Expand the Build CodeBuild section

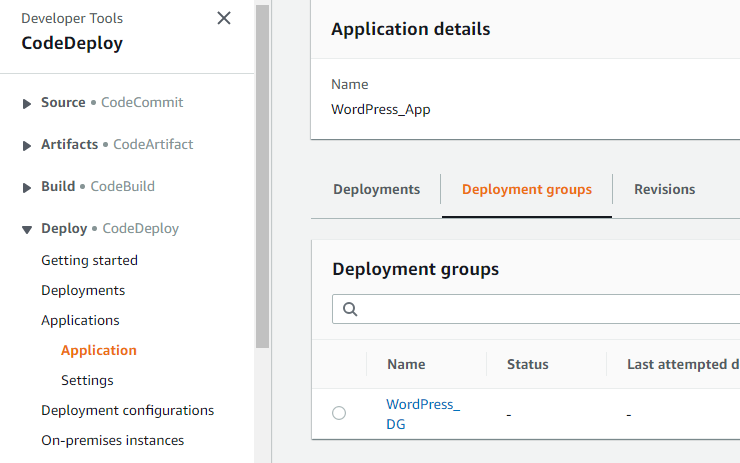[27, 187]
